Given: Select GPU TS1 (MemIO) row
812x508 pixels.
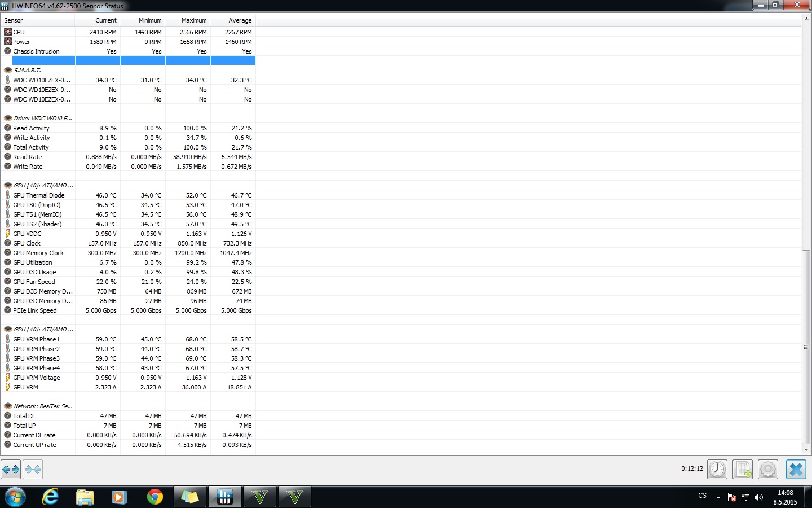Looking at the screenshot, I should [128, 214].
